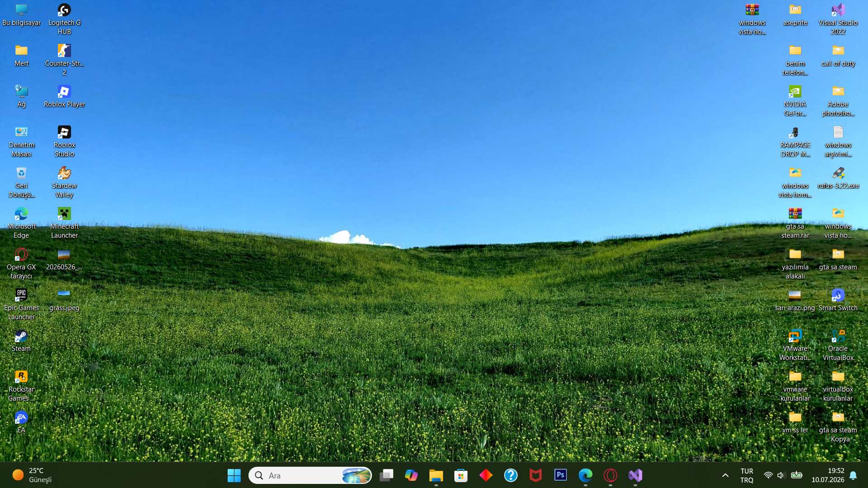Select the Mert folder icon
This screenshot has width=868, height=488.
click(x=21, y=56)
